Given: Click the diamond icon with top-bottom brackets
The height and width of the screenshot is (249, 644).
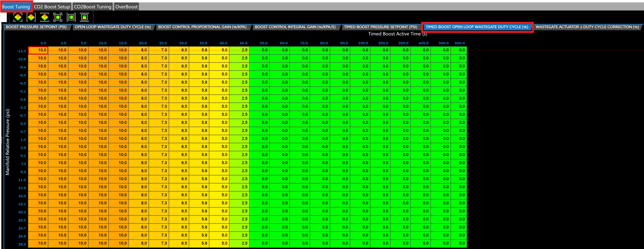Looking at the screenshot, I should 45,17.
